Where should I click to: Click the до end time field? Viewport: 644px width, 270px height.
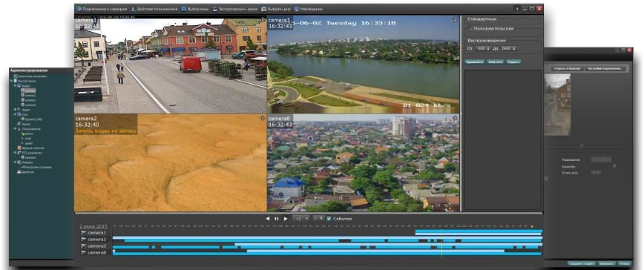tap(508, 48)
